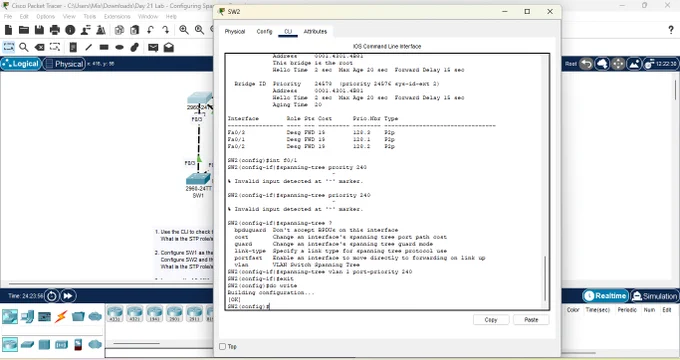This screenshot has width=680, height=360.
Task: Choose the Delete tool icon
Action: coord(39,47)
